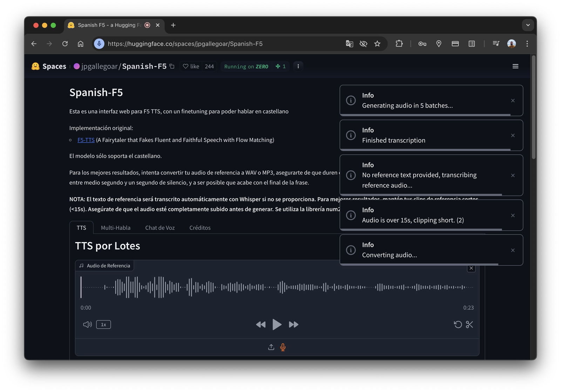Record audio with the microphone
Screen dimensions: 561x392
click(283, 347)
